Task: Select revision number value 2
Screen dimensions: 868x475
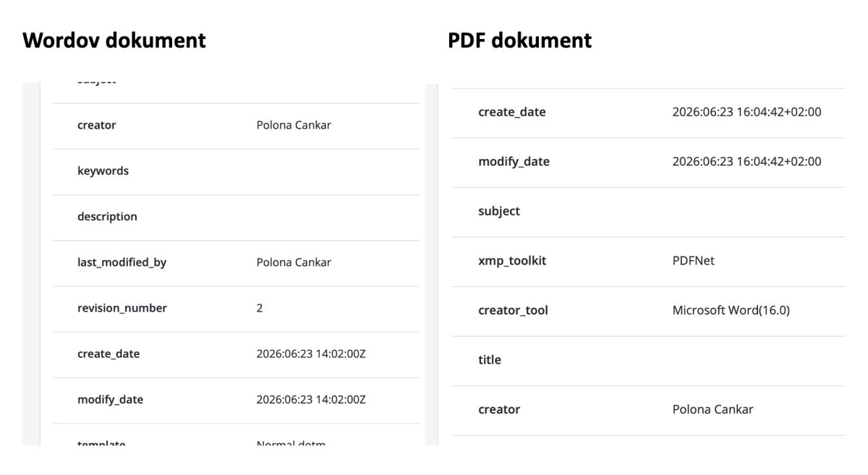Action: tap(260, 308)
